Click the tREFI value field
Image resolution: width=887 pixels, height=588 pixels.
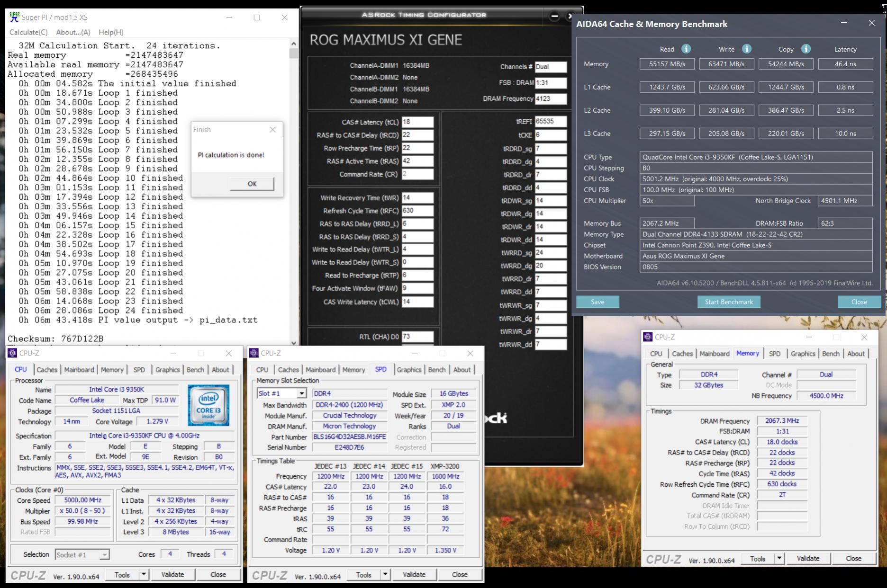(551, 121)
